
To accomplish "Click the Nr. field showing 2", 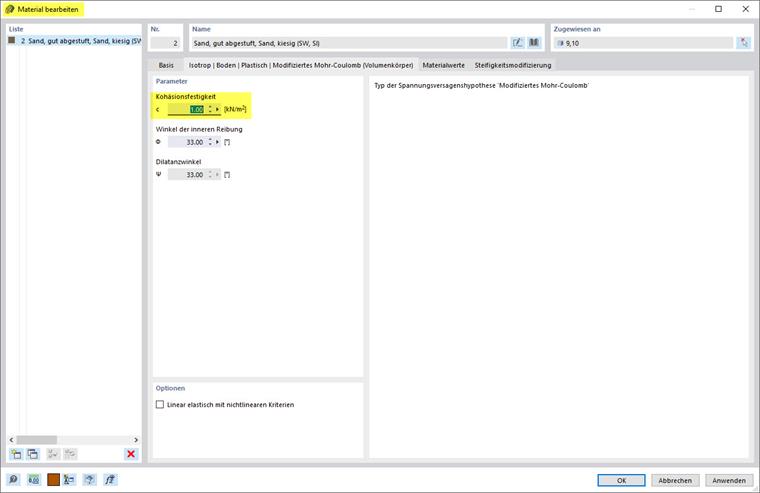I will [165, 43].
